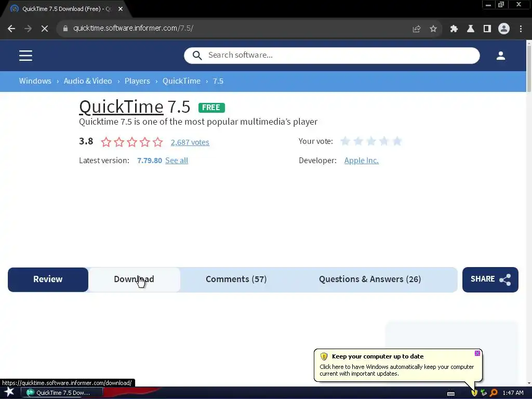Click the Start star button in taskbar

pos(9,392)
